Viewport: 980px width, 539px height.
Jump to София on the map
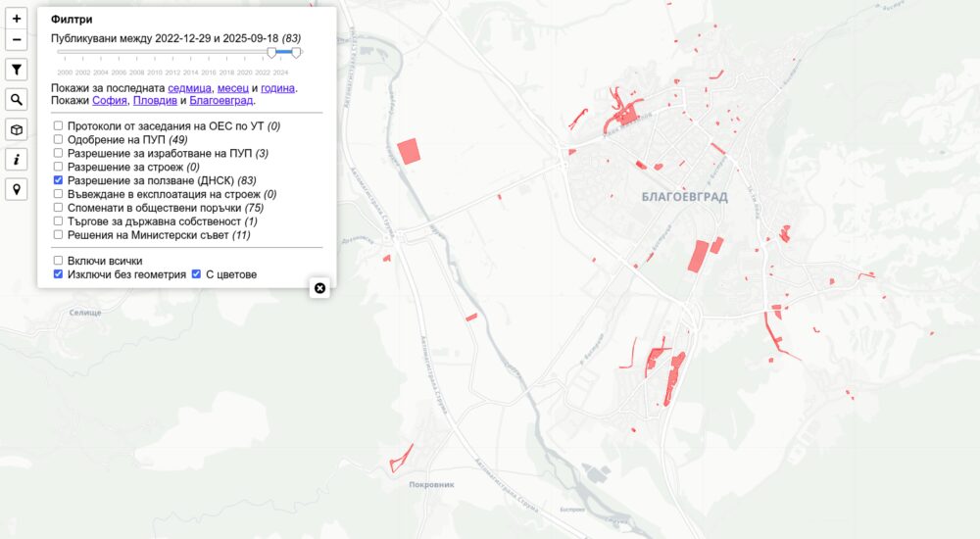(x=110, y=100)
